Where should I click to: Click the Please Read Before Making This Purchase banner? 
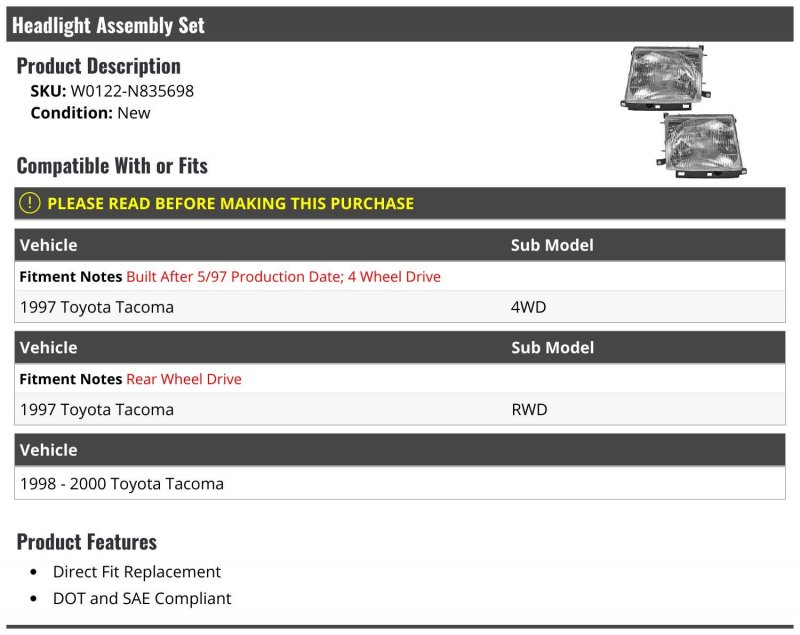[399, 204]
